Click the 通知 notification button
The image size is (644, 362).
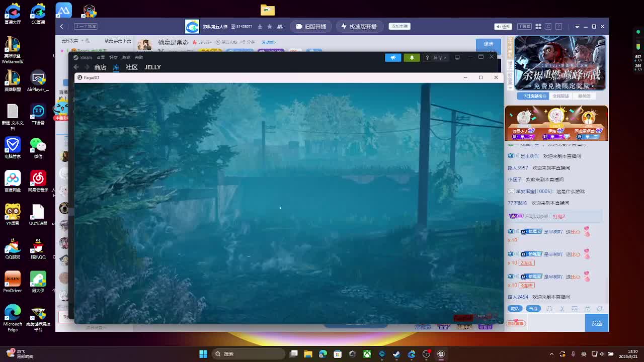503,27
